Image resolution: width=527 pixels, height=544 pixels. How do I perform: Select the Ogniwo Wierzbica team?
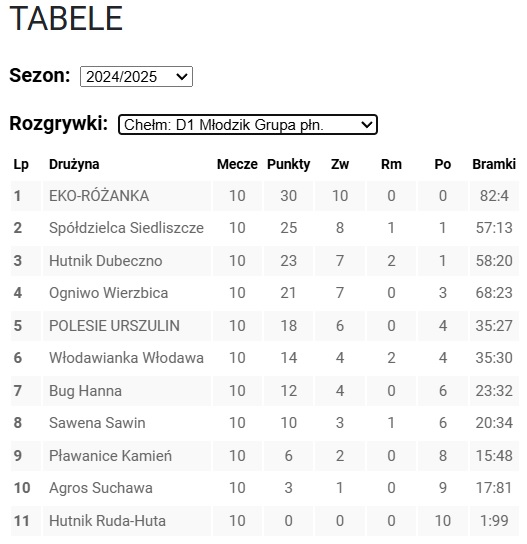(x=109, y=293)
